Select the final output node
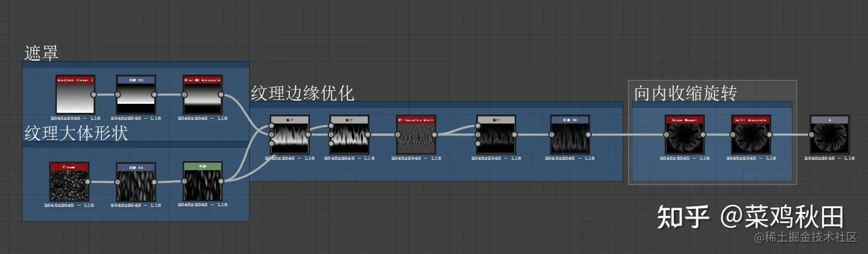This screenshot has height=254, width=868. pyautogui.click(x=830, y=135)
